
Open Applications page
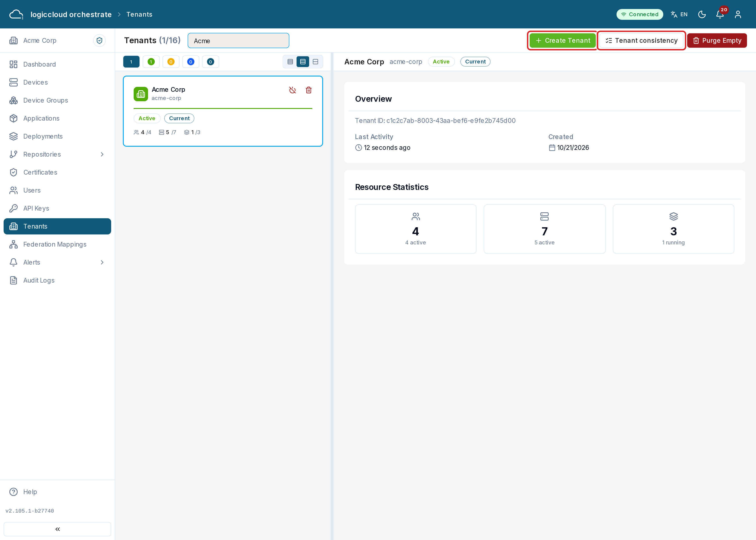[57, 118]
